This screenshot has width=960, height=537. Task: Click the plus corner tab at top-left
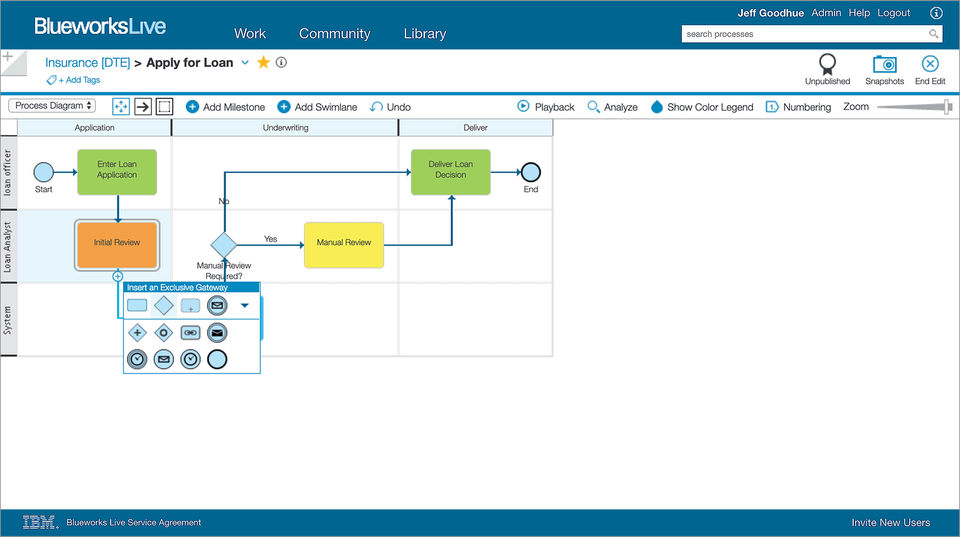click(9, 58)
